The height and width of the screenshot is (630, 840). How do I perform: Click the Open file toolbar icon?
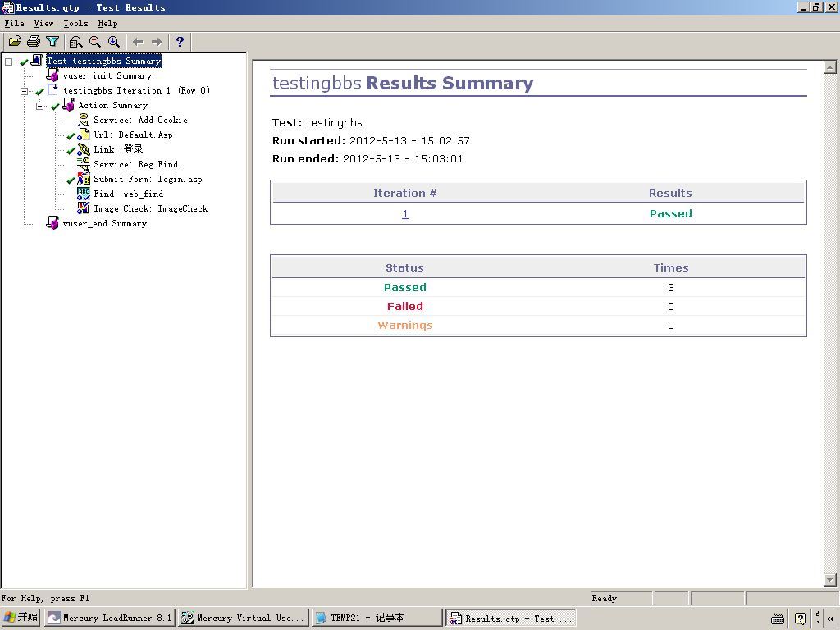pyautogui.click(x=15, y=42)
